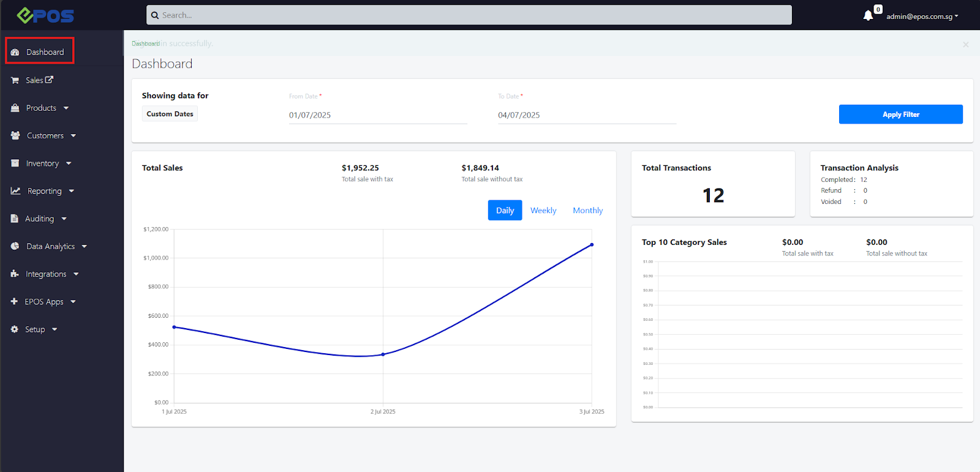The height and width of the screenshot is (472, 980).
Task: Open the Custom Dates range selector
Action: coord(170,114)
